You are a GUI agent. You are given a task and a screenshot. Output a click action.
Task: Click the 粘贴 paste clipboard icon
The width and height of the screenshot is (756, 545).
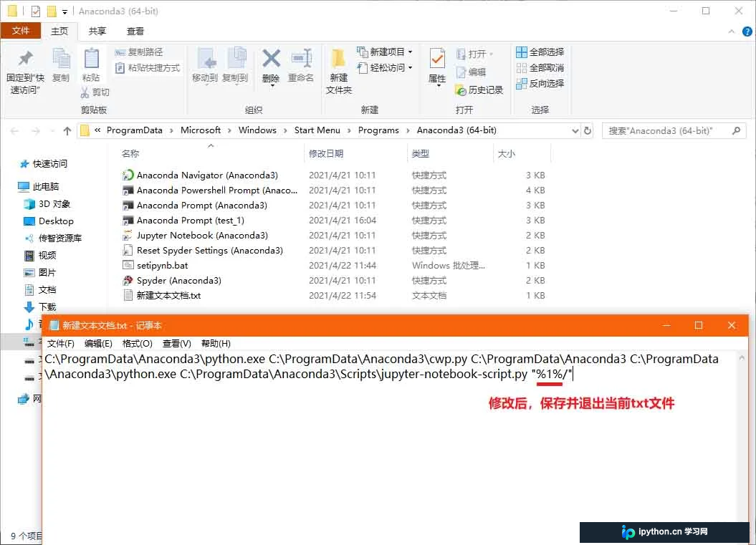pos(91,59)
